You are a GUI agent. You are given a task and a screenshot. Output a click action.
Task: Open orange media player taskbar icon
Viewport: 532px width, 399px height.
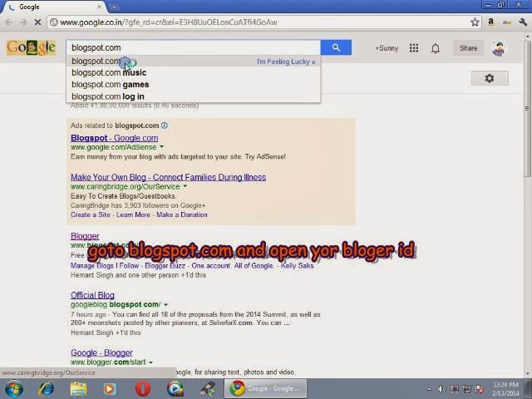click(110, 388)
